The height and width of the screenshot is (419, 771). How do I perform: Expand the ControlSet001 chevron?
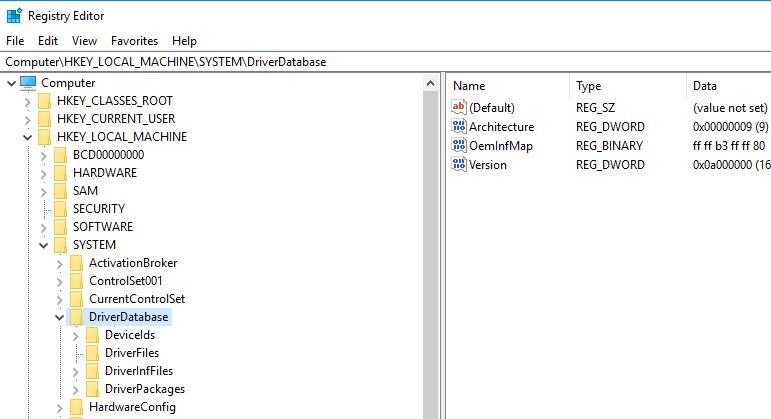(x=59, y=282)
